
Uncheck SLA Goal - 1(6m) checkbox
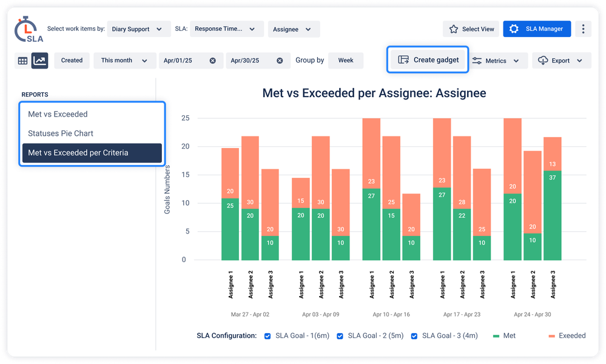point(268,336)
